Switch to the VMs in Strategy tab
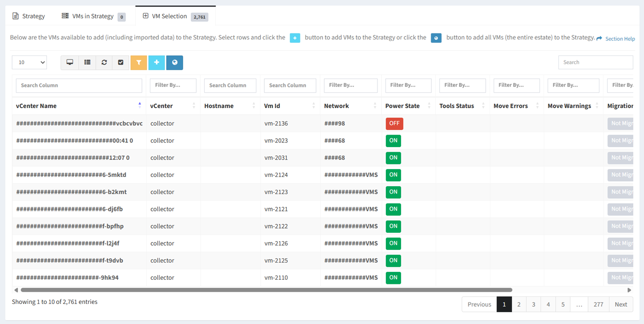This screenshot has height=324, width=644. [x=93, y=16]
